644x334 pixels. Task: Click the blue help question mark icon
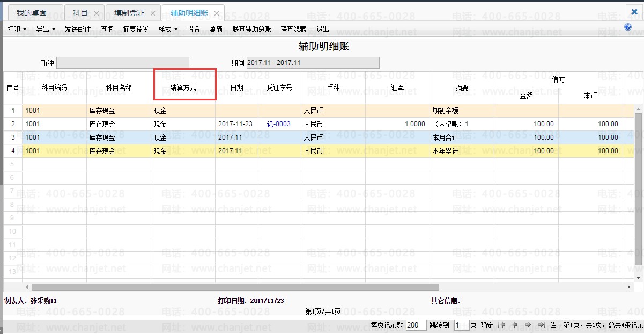628,27
